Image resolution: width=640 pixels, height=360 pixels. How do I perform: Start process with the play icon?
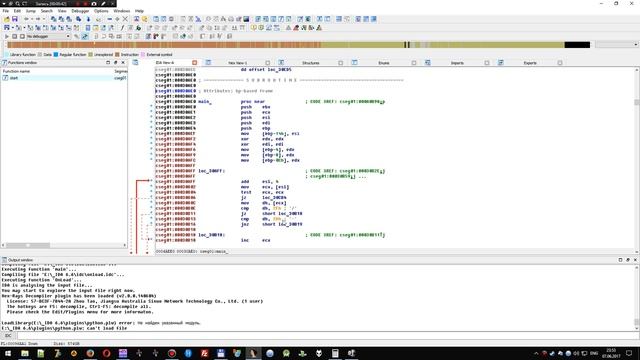[x=7, y=36]
